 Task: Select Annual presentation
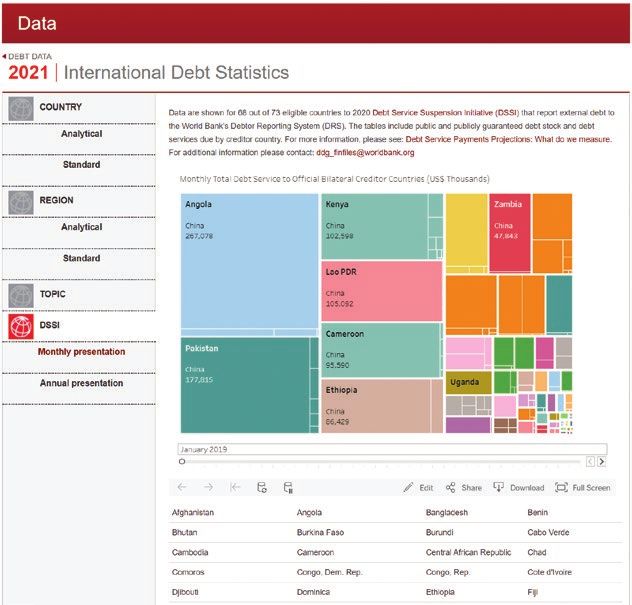coord(81,383)
